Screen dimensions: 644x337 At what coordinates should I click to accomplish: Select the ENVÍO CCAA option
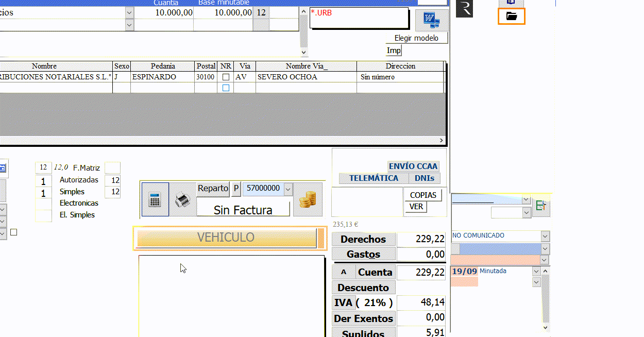coord(413,166)
